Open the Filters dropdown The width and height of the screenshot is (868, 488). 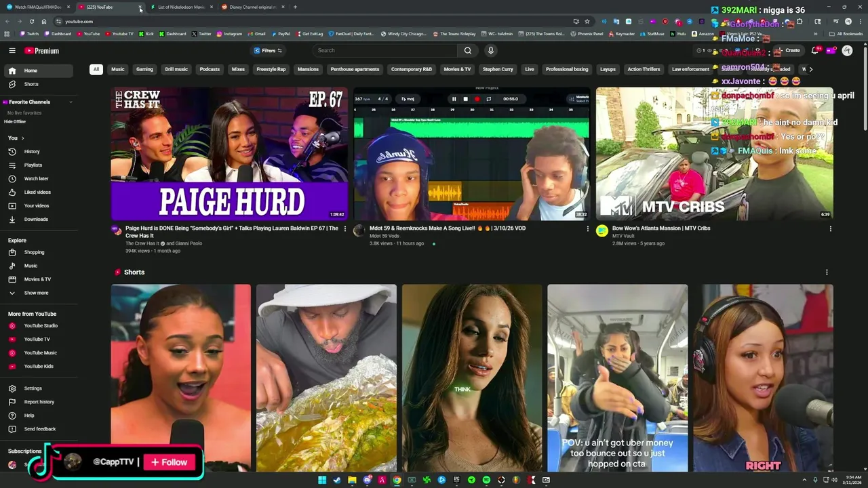[x=268, y=50]
